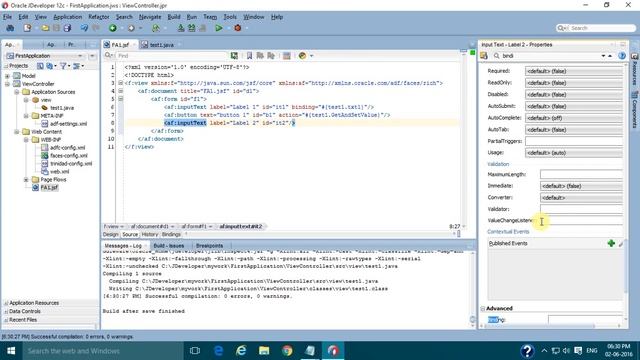Open the Refactor menu
The height and width of the screenshot is (360, 640).
coord(99,17)
